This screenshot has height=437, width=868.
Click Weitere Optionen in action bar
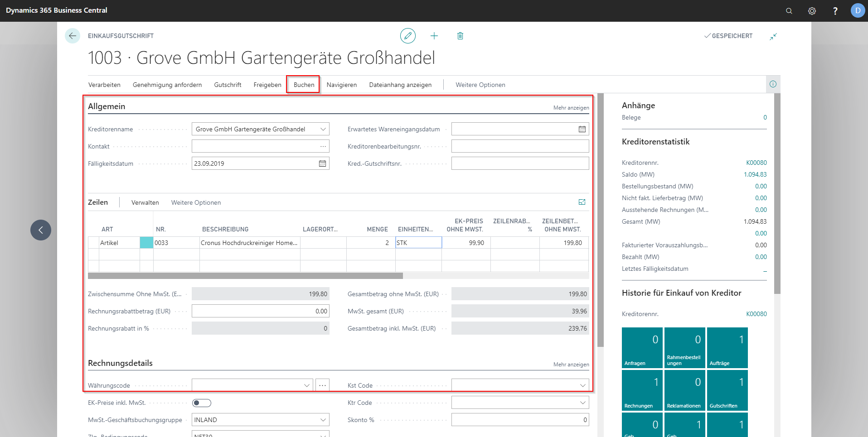point(480,85)
